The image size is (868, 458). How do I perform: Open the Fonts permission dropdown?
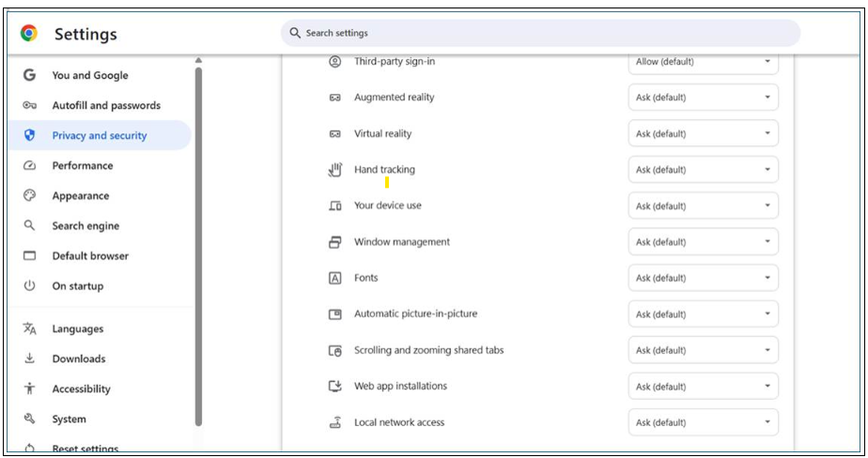pyautogui.click(x=703, y=278)
